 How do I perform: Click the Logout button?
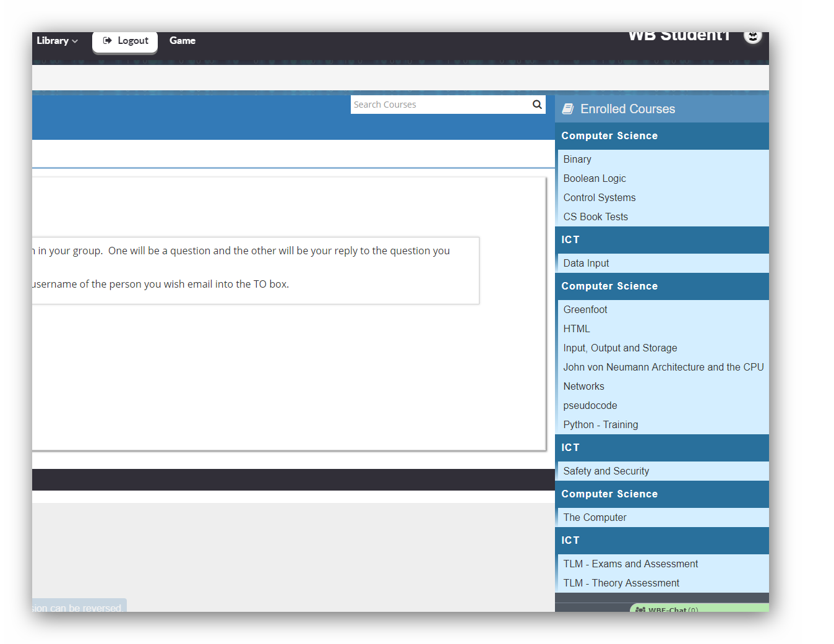(125, 41)
